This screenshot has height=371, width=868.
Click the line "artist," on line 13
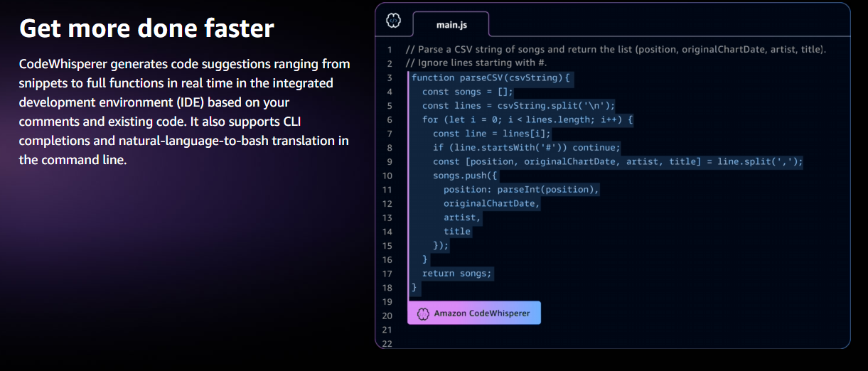462,217
